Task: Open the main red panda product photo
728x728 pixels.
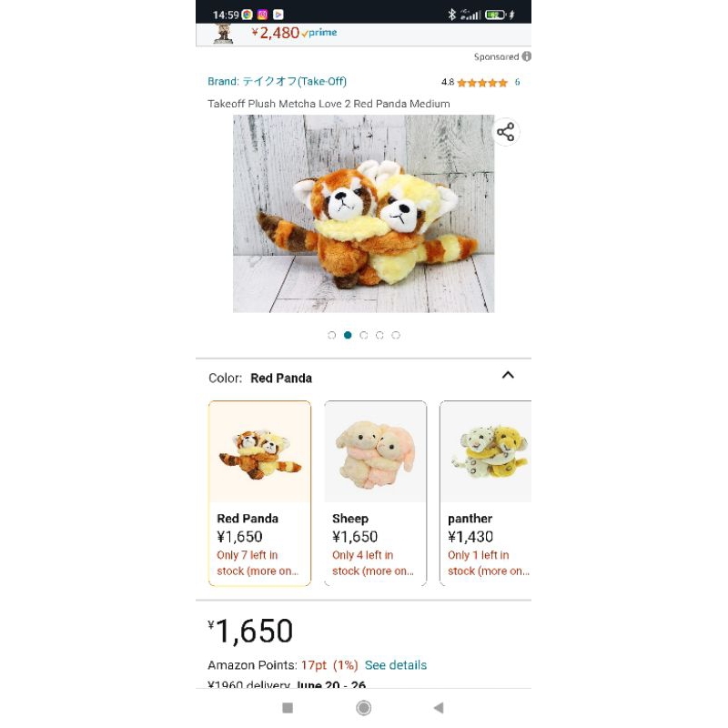Action: (x=363, y=214)
